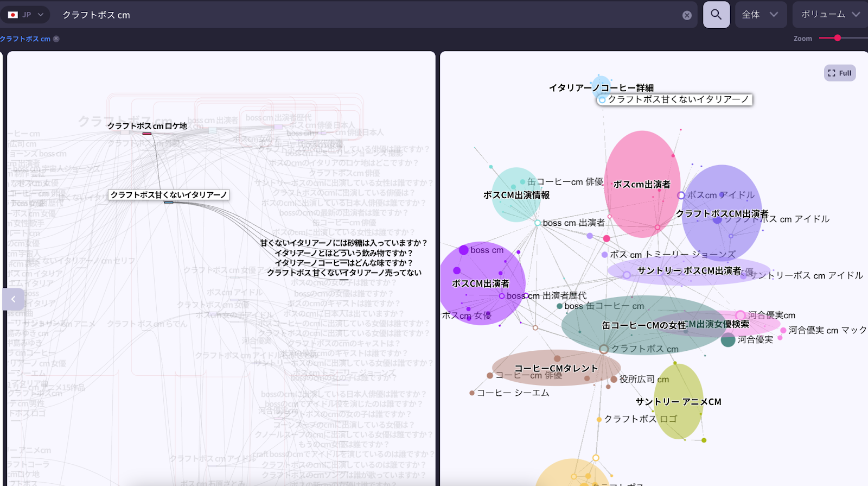Click the boss cm 出演者歴代 node
Viewport: 868px width, 486px height.
click(542, 296)
